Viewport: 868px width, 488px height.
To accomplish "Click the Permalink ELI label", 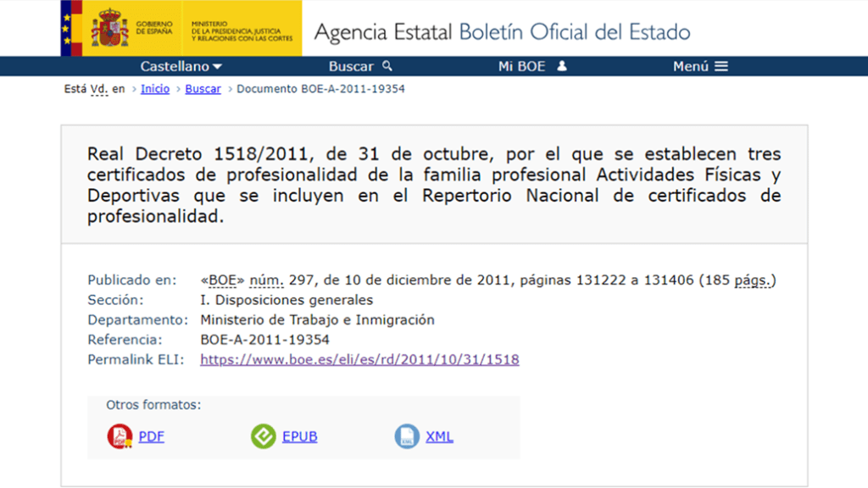I will (x=136, y=359).
